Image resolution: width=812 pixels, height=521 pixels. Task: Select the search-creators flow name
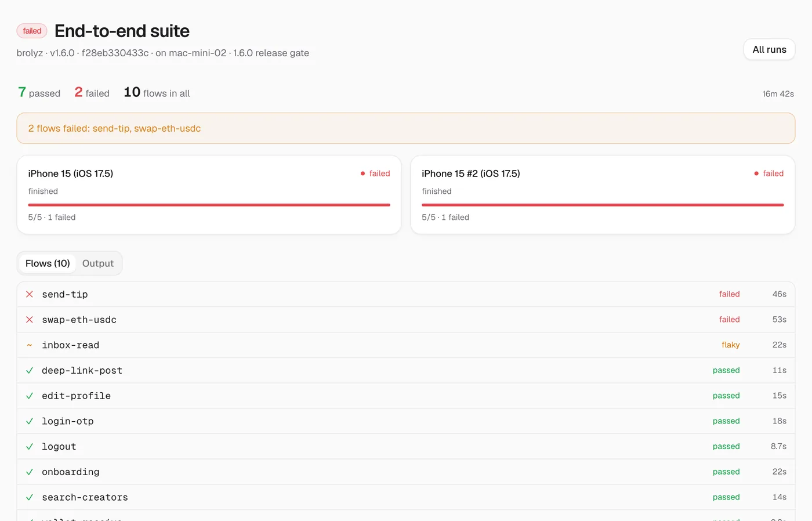coord(85,497)
